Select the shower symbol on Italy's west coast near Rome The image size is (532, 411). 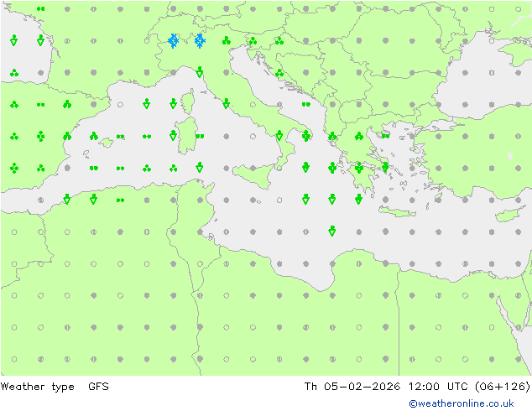coord(227,103)
